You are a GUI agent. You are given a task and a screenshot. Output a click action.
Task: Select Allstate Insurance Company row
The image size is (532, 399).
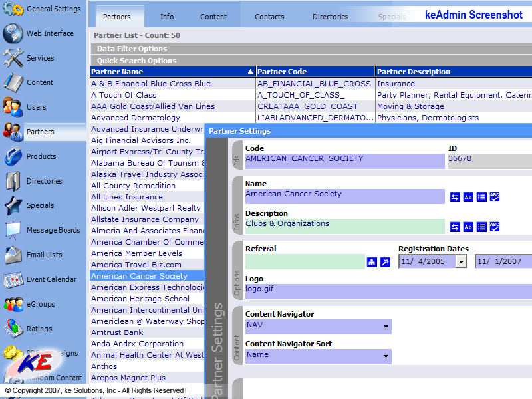147,219
